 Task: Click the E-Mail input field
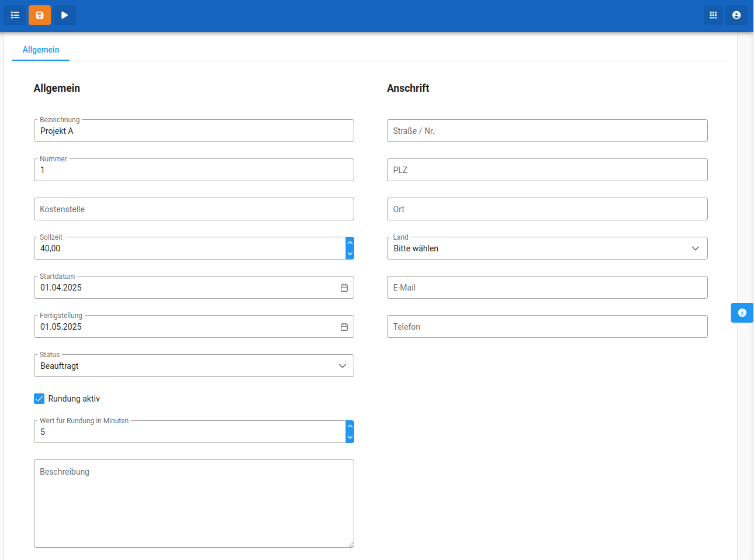[x=547, y=288]
